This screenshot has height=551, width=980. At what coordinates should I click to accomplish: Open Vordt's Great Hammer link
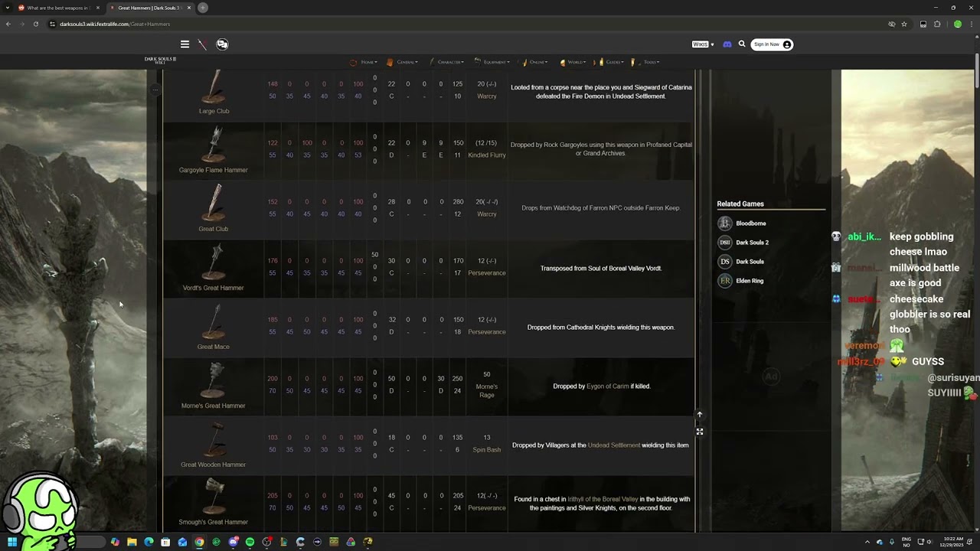pyautogui.click(x=214, y=288)
